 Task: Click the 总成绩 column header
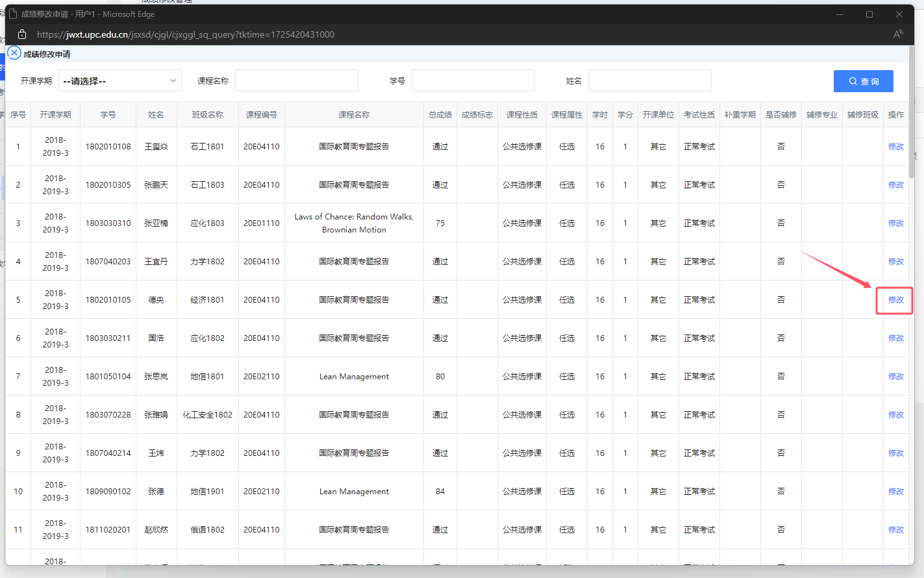point(440,115)
